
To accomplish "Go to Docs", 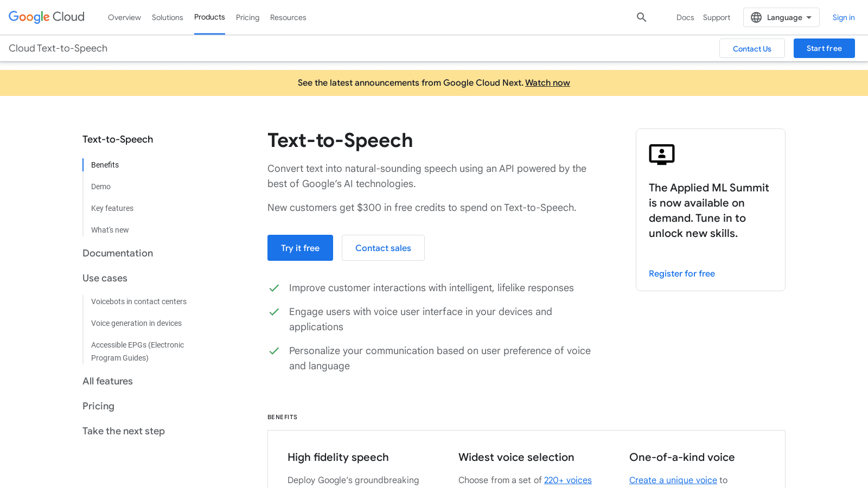I will click(x=685, y=17).
